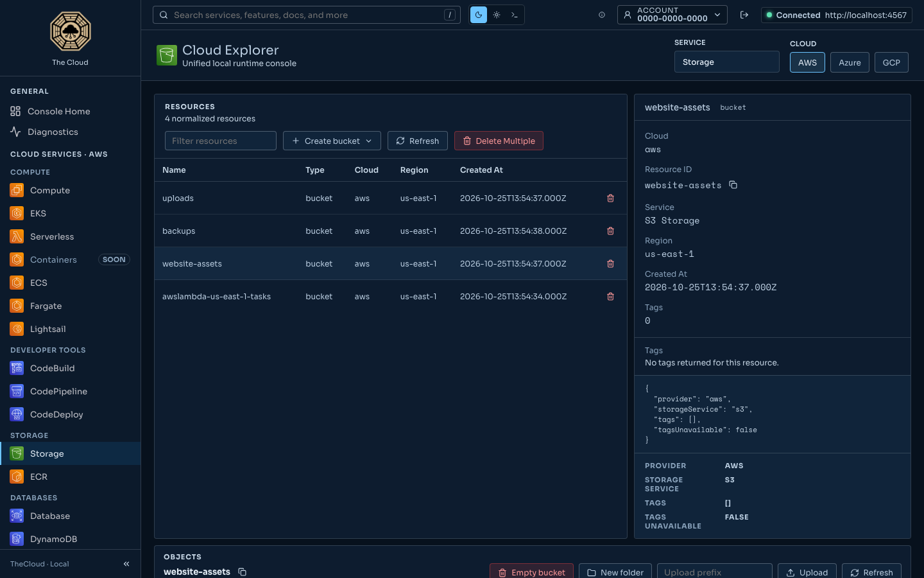Click the Refresh resources button
The width and height of the screenshot is (924, 578).
(x=418, y=141)
